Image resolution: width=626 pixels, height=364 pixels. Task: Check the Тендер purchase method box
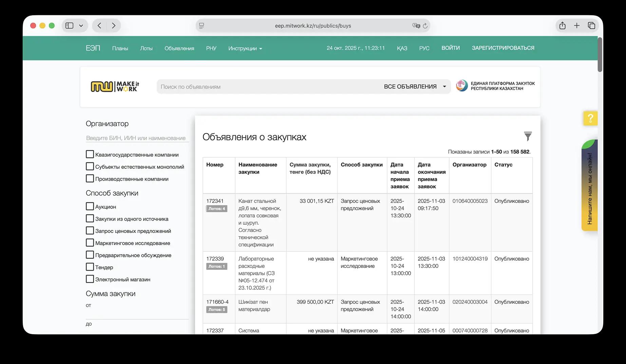pos(90,267)
